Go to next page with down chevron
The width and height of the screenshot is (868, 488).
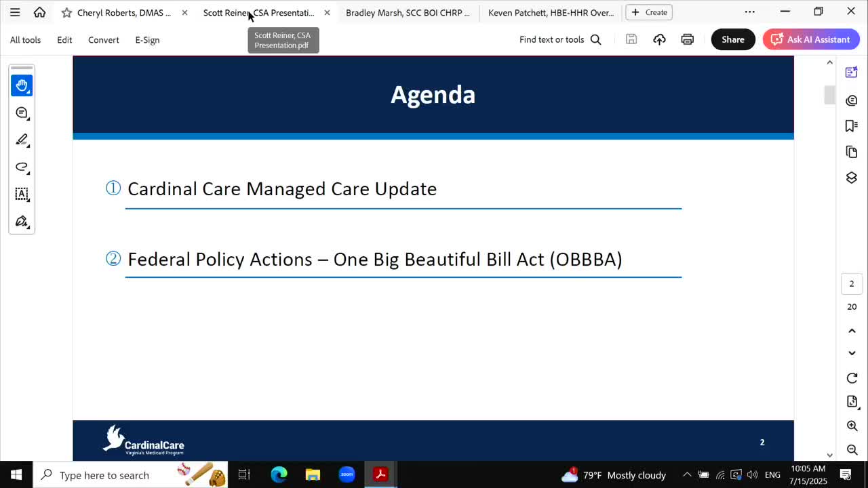tap(852, 353)
